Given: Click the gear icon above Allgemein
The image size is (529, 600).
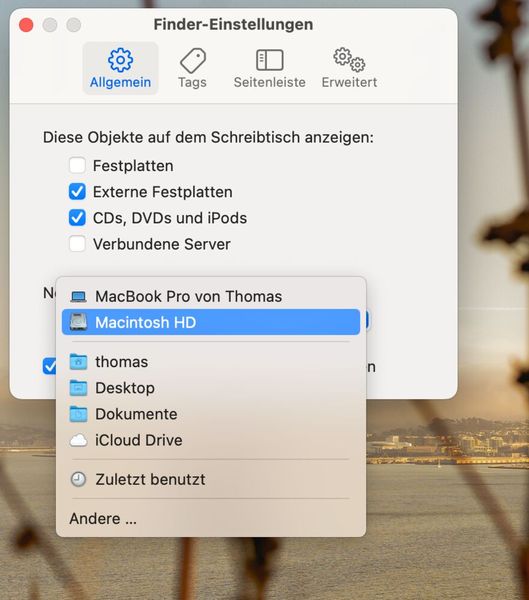Looking at the screenshot, I should pyautogui.click(x=120, y=60).
